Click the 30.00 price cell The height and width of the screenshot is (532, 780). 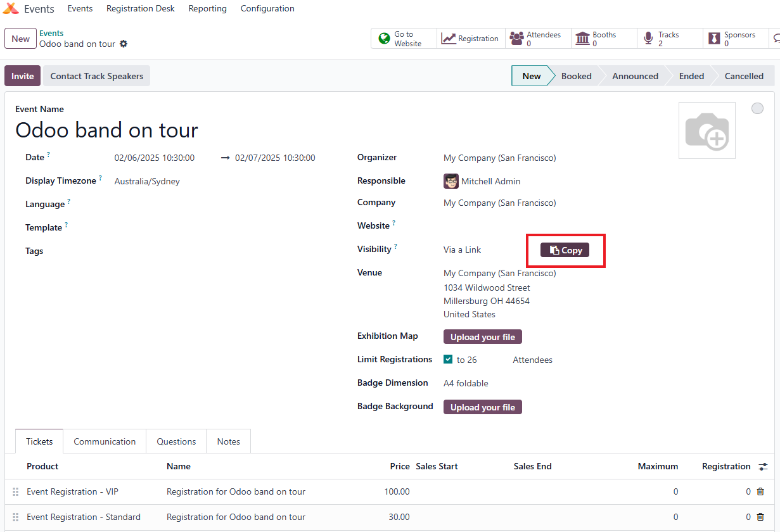tap(399, 517)
